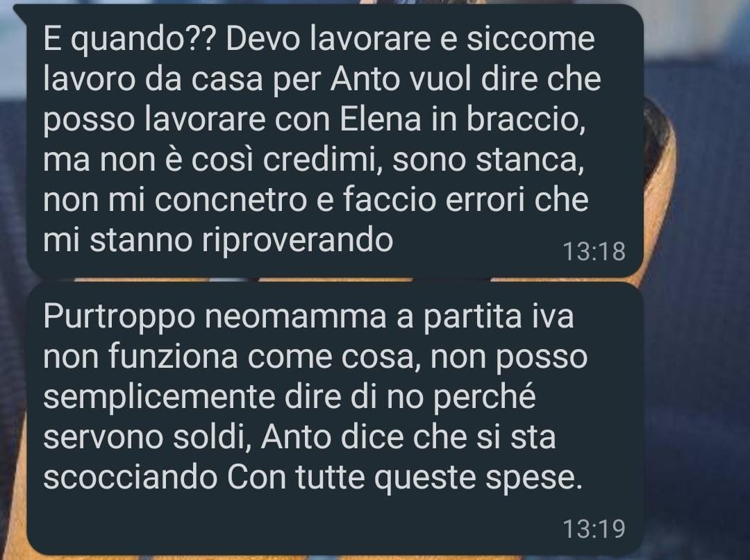Click the chat wallpaper right of the second bubble
This screenshot has width=750, height=560.
click(696, 418)
